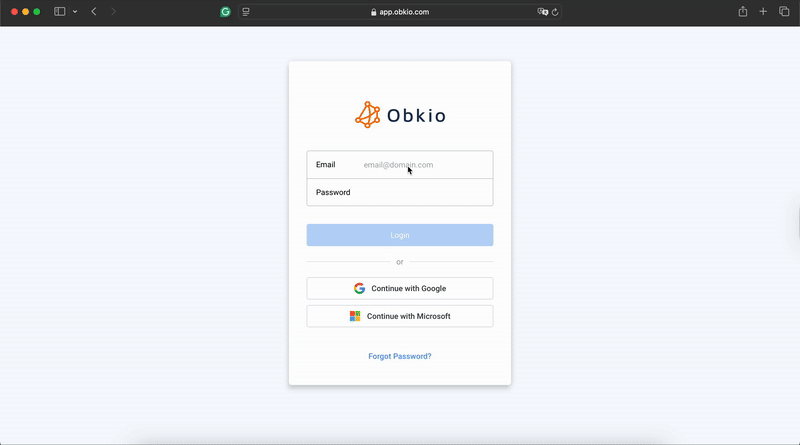Reload the page with refresh icon
The width and height of the screenshot is (800, 445).
coord(555,12)
